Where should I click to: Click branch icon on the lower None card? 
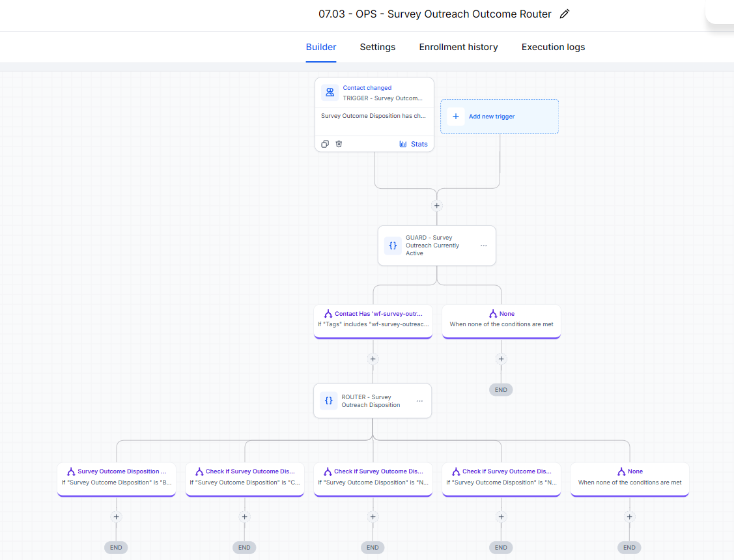pyautogui.click(x=621, y=471)
